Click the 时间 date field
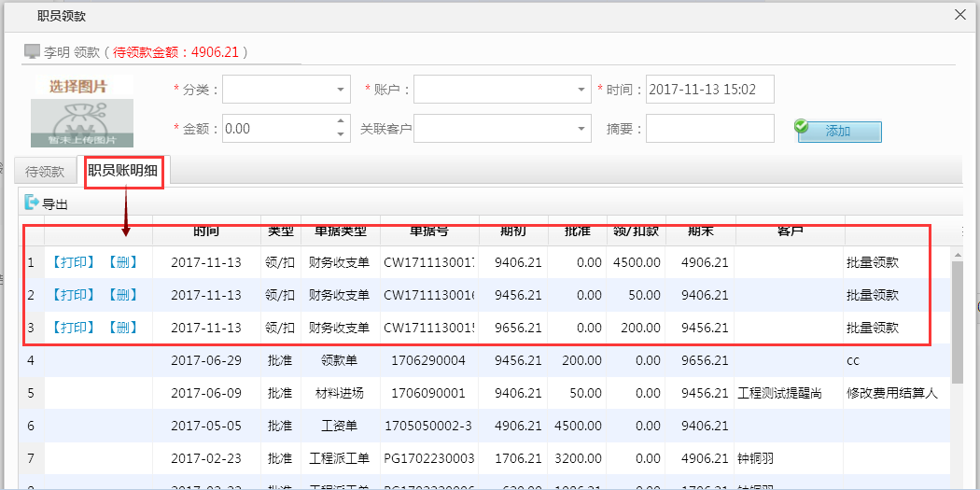 tap(709, 91)
